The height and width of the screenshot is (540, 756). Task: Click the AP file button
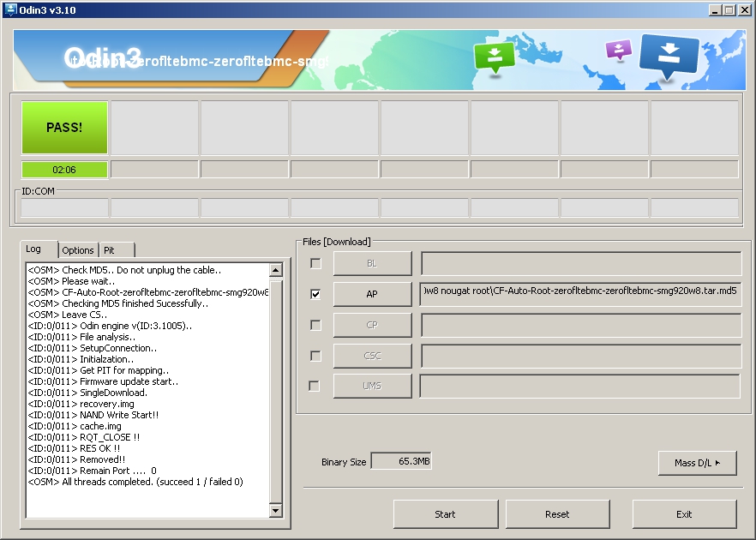pyautogui.click(x=372, y=294)
